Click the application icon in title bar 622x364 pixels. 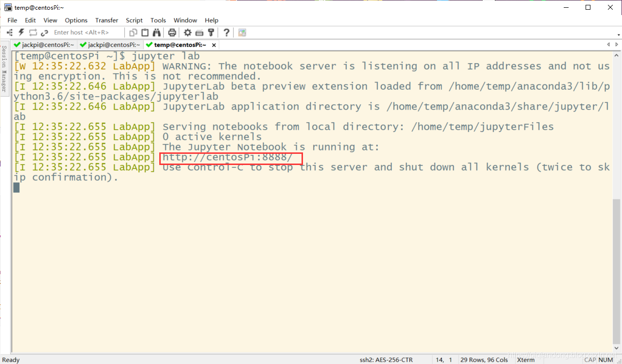pos(8,7)
